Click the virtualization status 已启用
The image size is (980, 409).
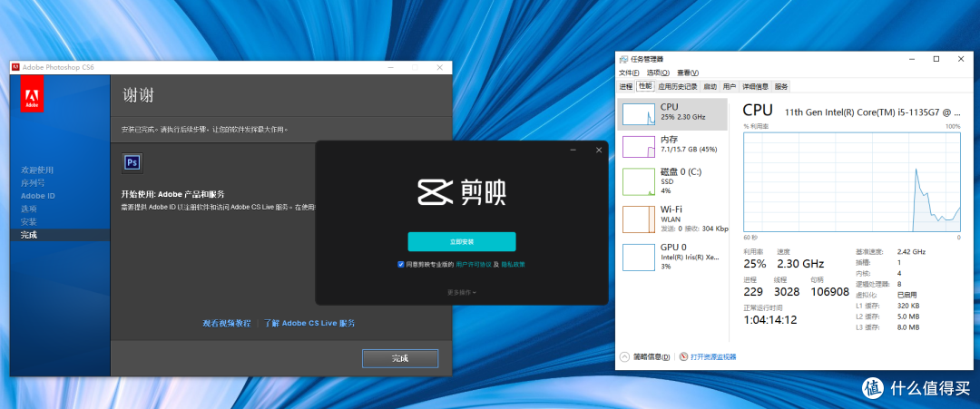906,295
